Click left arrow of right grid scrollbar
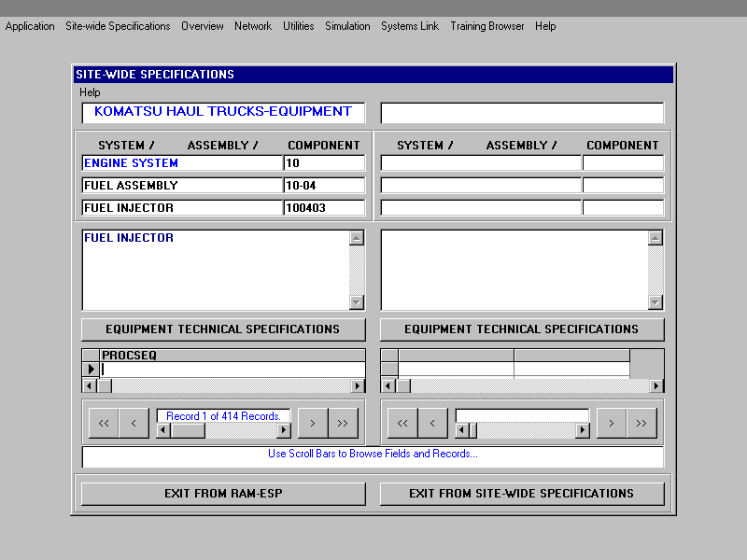 click(388, 385)
